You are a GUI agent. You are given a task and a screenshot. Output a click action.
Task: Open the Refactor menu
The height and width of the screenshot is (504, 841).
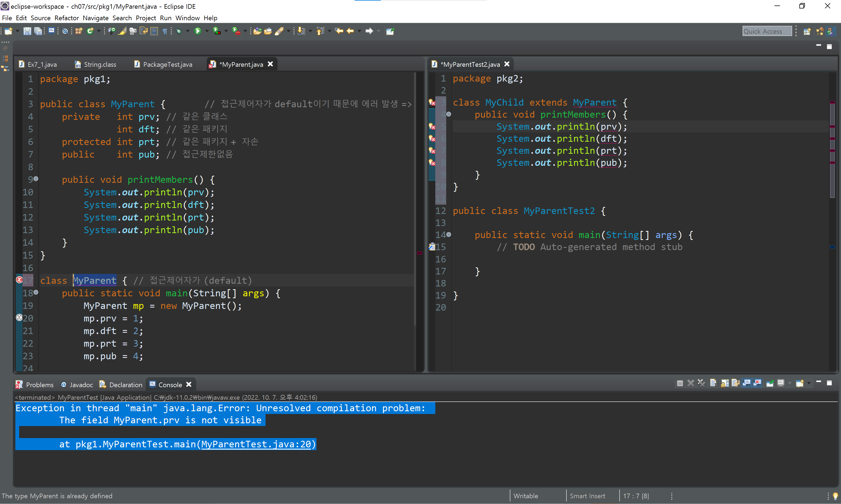point(66,18)
